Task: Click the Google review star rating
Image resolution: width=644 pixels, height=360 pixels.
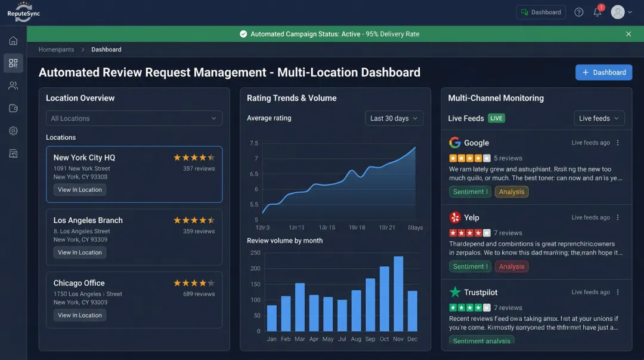Action: point(470,158)
